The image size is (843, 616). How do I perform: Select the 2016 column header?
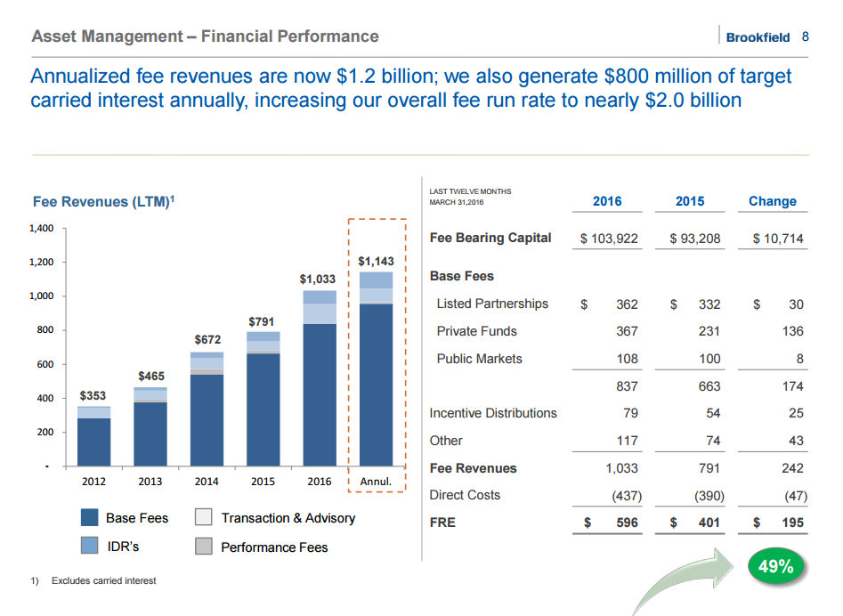point(607,201)
